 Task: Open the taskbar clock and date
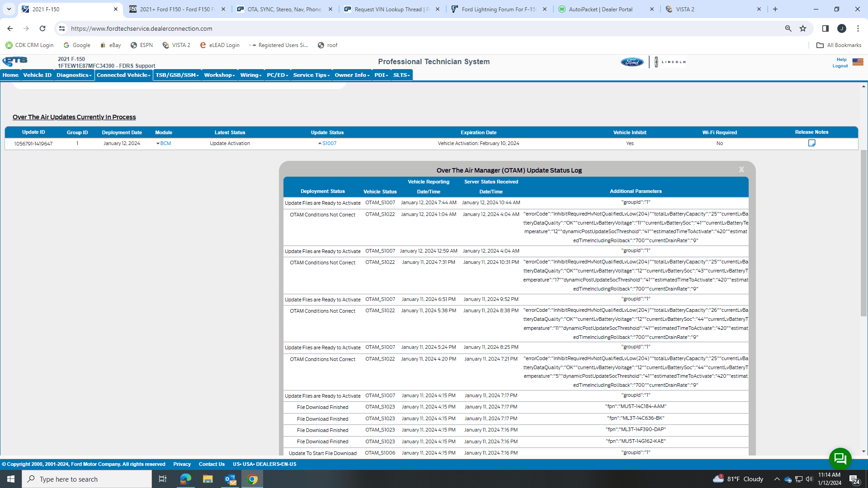[x=829, y=479]
